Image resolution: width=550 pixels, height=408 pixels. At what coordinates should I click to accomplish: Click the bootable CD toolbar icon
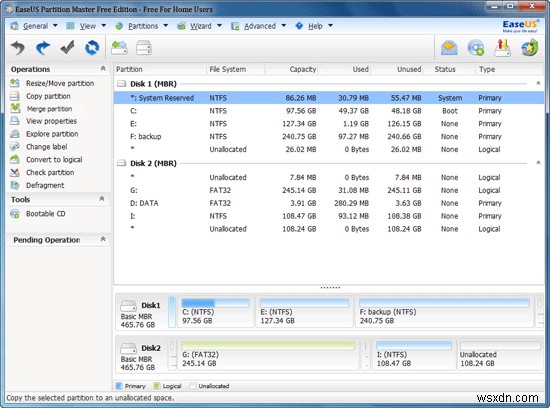coord(476,48)
